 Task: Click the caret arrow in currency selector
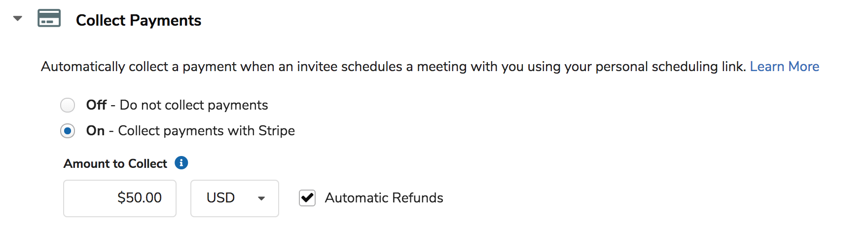261,198
